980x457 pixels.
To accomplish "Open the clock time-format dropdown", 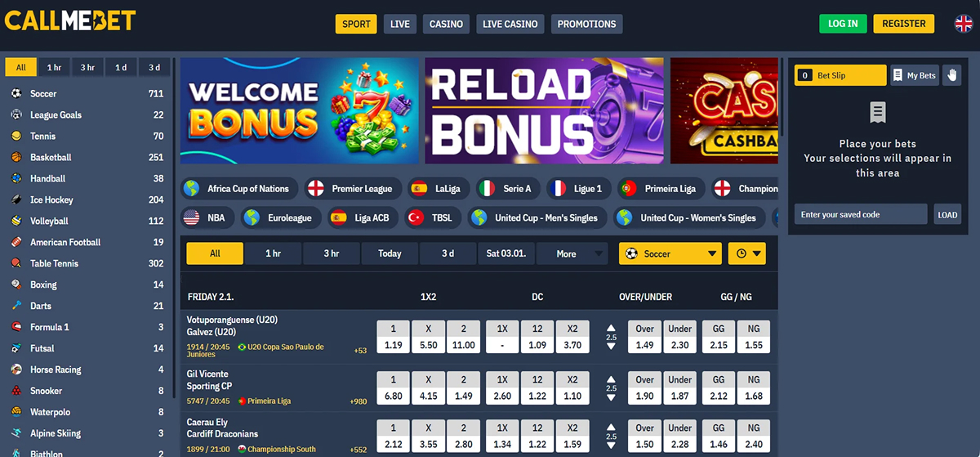I will (x=747, y=253).
